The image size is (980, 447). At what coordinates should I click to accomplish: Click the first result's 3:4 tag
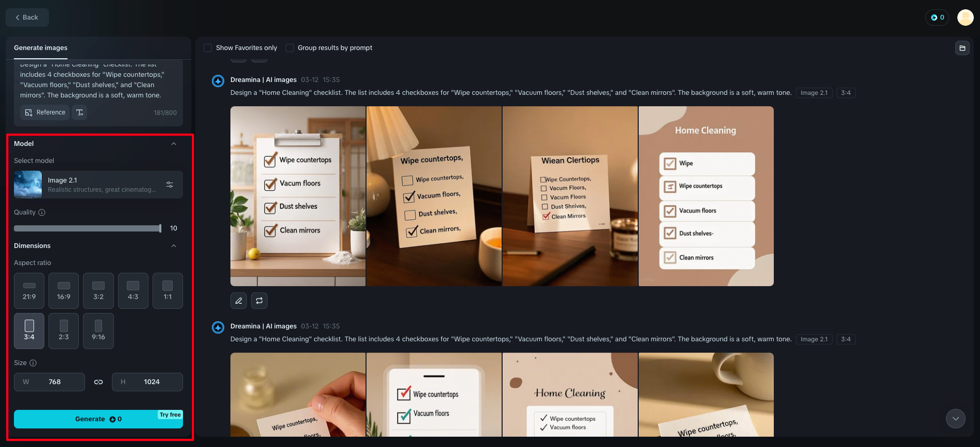coord(846,93)
